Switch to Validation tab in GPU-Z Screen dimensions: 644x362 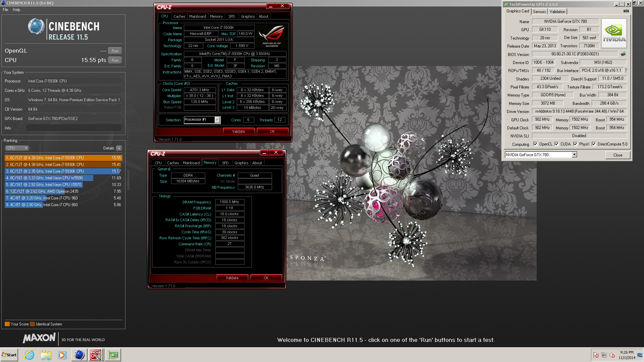(557, 12)
